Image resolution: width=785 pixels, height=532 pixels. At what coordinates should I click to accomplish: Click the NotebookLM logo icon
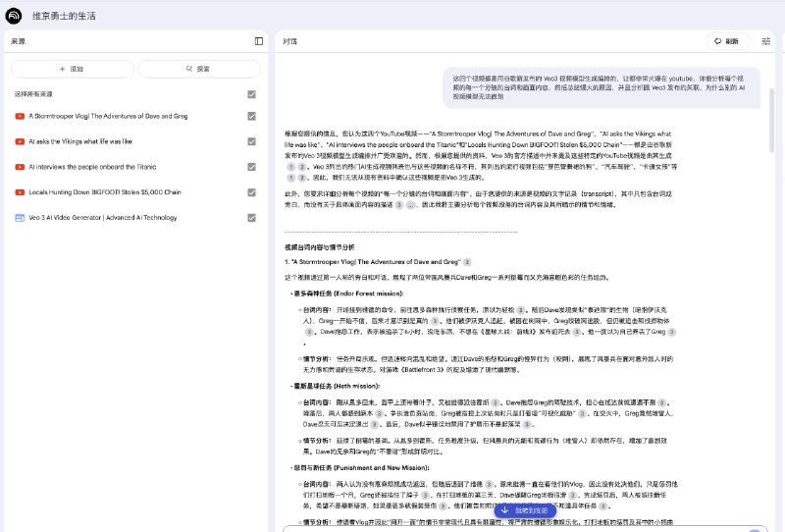tap(14, 16)
